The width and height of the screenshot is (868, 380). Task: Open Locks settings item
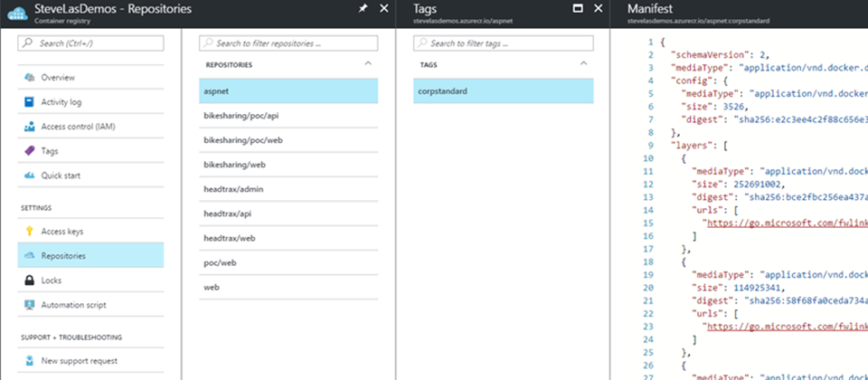90,280
